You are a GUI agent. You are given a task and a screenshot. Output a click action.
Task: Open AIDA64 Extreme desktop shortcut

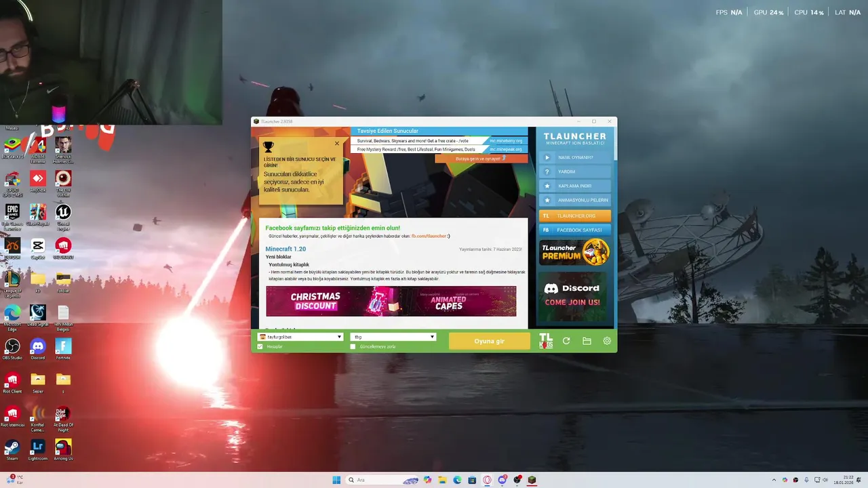tap(38, 149)
